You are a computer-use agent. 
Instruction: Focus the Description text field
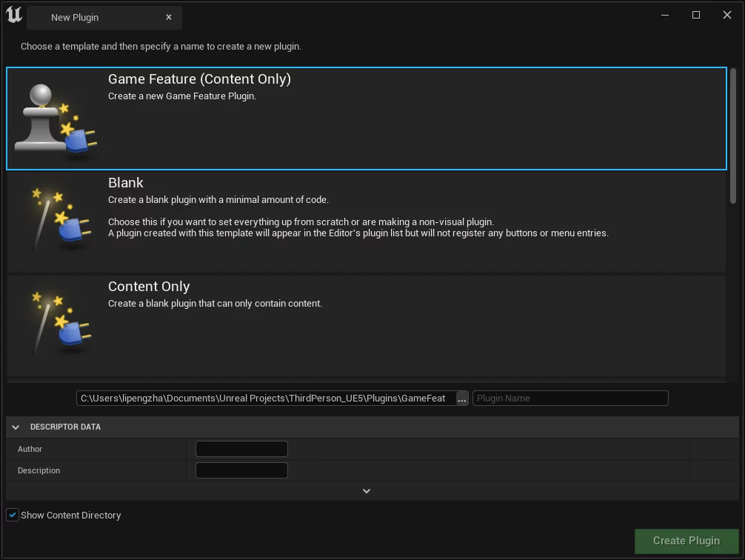(241, 470)
